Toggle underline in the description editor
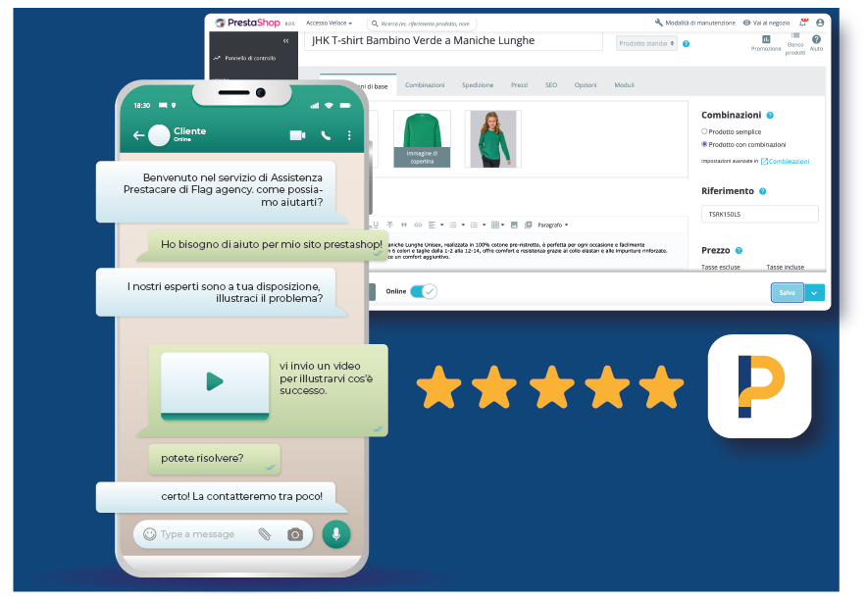Viewport: 868px width, 602px height. (376, 225)
